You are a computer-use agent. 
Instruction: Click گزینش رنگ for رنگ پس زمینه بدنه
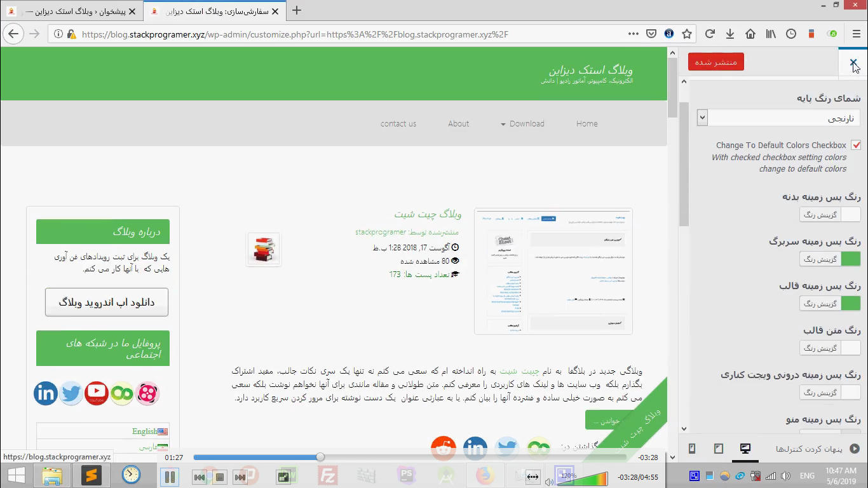[820, 215]
